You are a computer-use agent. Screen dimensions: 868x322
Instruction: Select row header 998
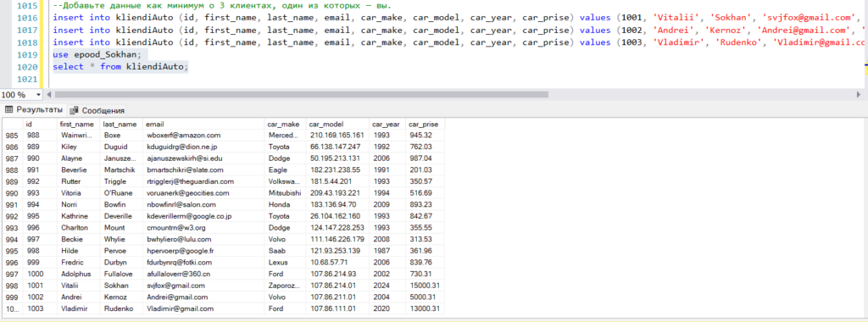(x=12, y=286)
